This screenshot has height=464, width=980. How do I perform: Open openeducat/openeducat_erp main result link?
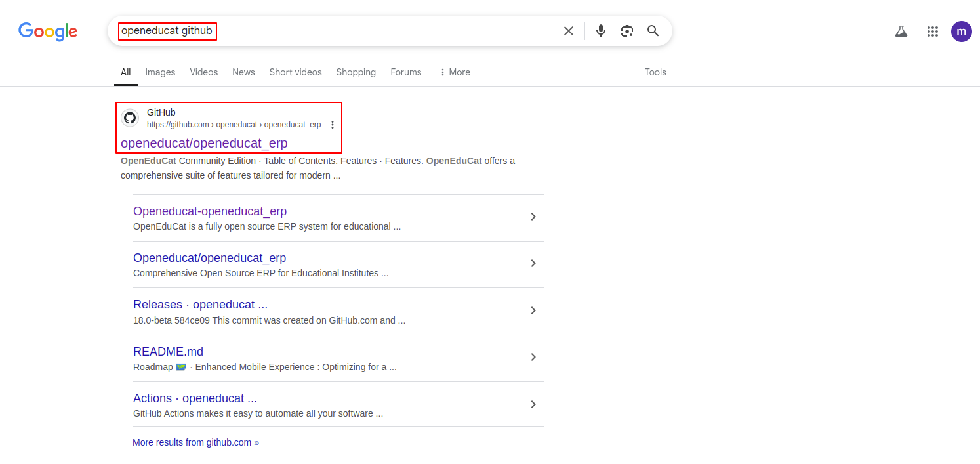(x=204, y=143)
